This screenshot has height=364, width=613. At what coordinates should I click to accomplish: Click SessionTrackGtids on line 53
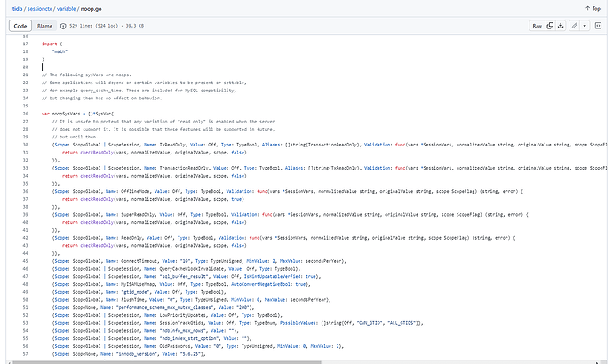(x=182, y=323)
